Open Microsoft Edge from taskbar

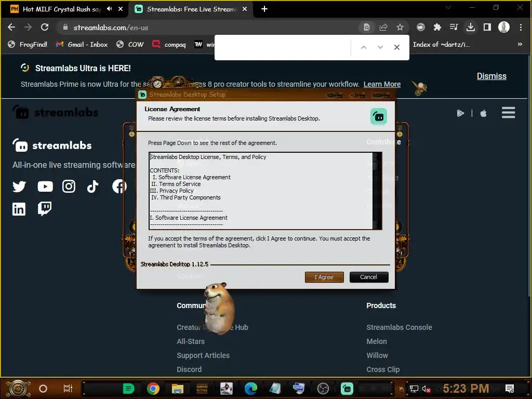pyautogui.click(x=251, y=389)
